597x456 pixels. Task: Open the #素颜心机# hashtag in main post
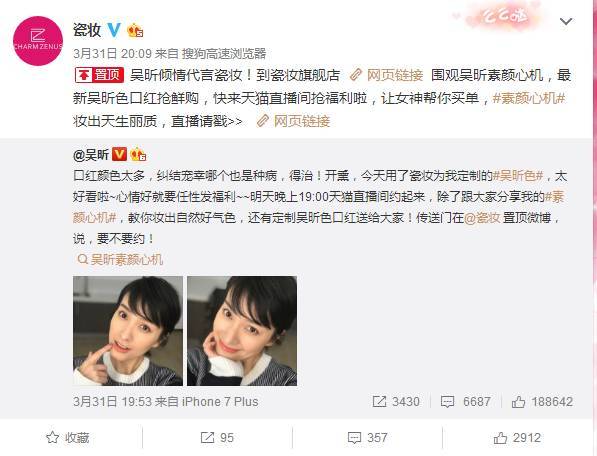tap(528, 98)
